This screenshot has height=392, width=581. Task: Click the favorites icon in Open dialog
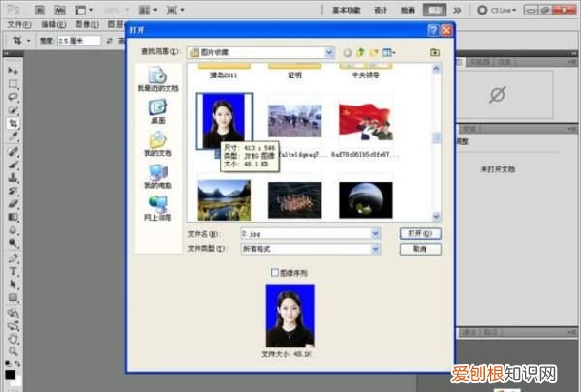pyautogui.click(x=435, y=52)
